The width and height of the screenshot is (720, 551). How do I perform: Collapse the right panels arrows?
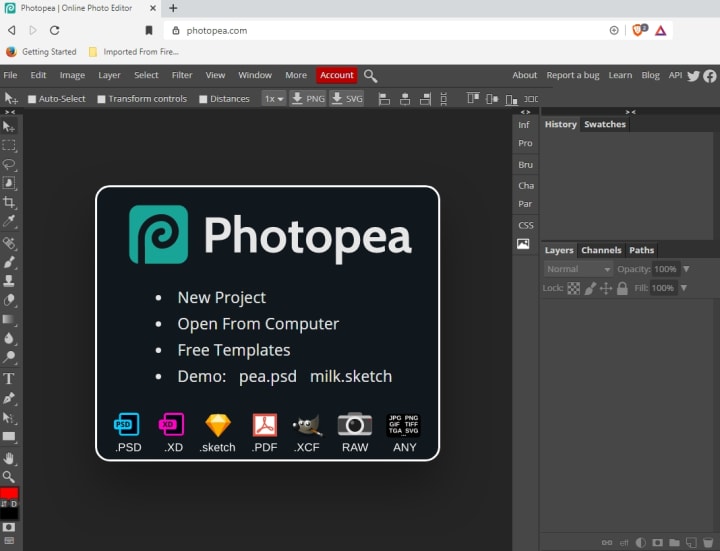coord(630,112)
